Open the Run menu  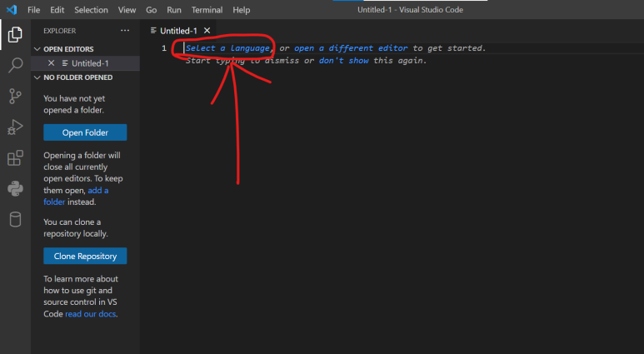tap(174, 10)
